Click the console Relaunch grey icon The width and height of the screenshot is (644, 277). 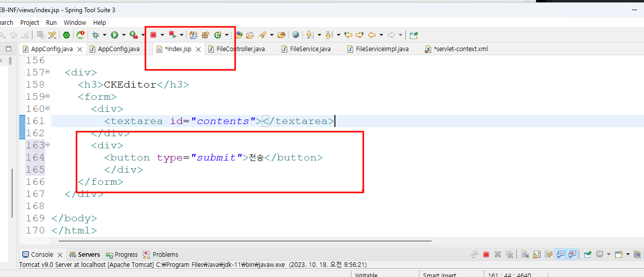pyautogui.click(x=474, y=254)
